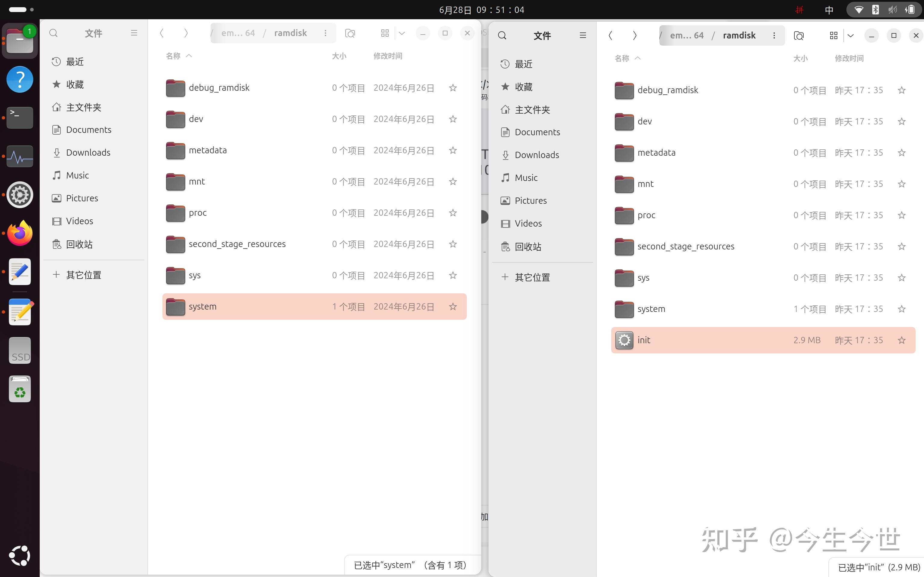Screen dimensions: 924x577
Task: Open System Monitor from the dock
Action: (x=20, y=156)
